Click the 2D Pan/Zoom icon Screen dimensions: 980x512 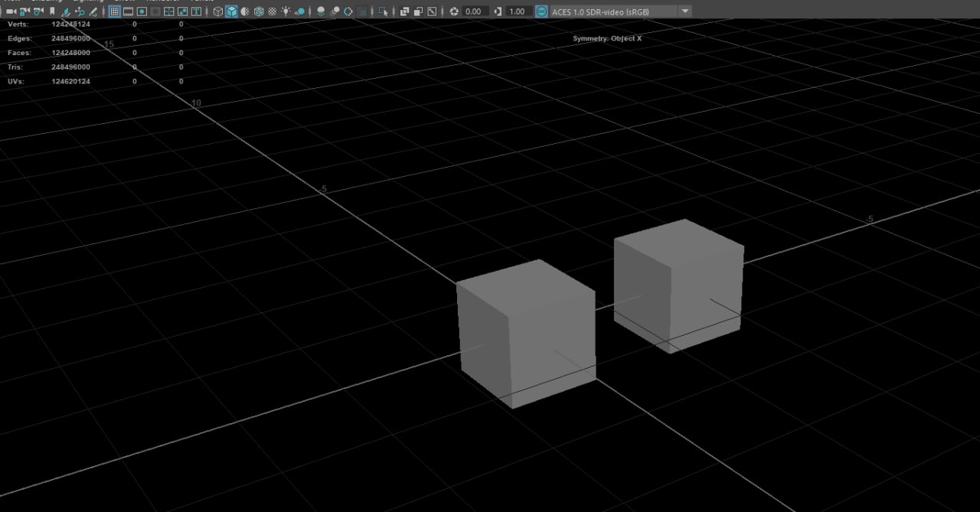[x=80, y=11]
